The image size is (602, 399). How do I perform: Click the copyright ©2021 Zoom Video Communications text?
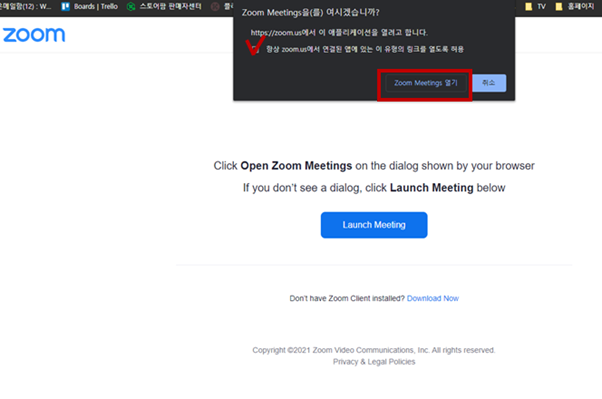374,350
